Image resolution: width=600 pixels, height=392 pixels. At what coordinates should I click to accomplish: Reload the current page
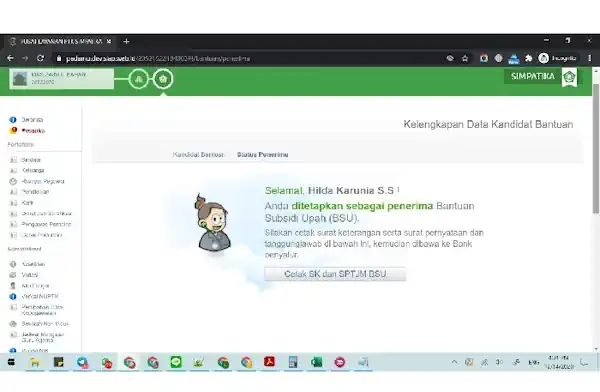[40, 58]
